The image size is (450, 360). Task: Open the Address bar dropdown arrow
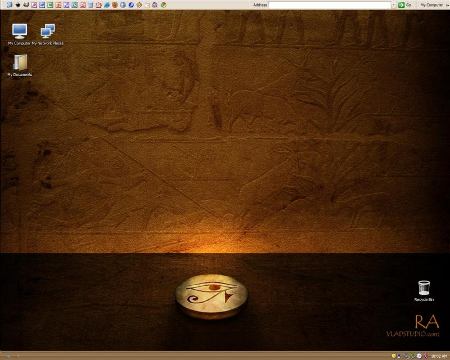pos(394,5)
